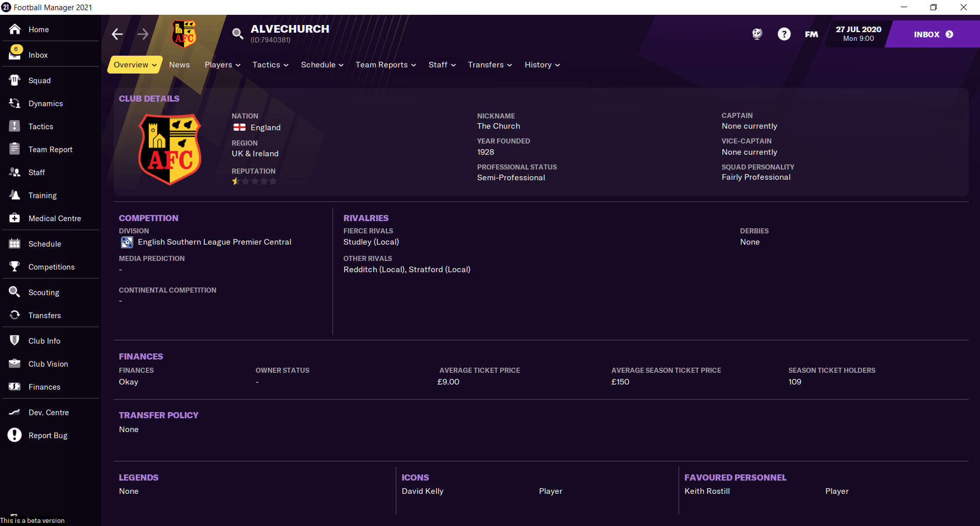Restore down the Football Manager window

click(934, 7)
